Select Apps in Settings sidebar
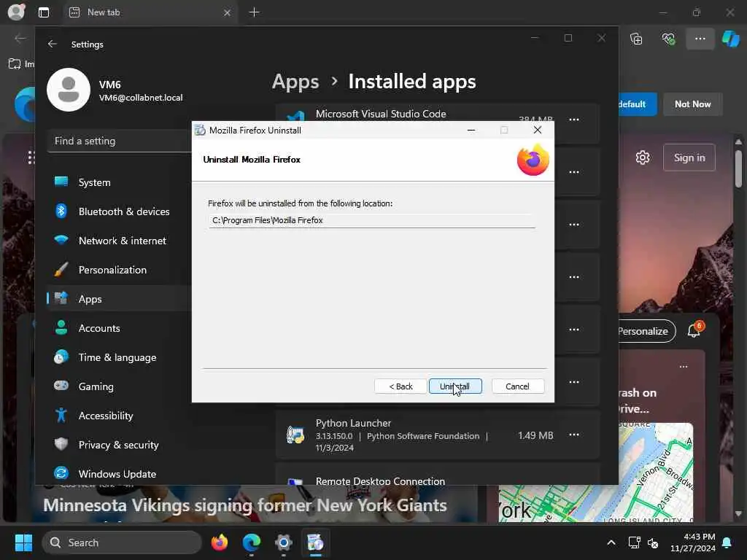Image resolution: width=747 pixels, height=560 pixels. click(x=119, y=299)
